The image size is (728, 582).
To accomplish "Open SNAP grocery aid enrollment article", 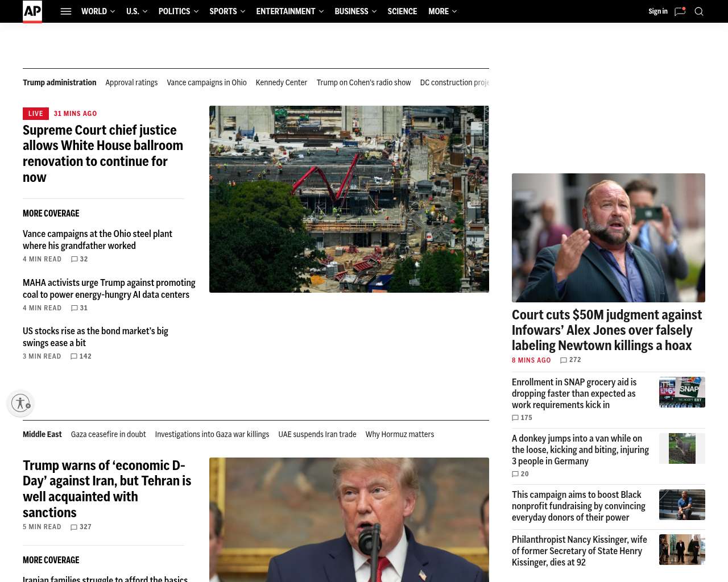I will click(574, 393).
